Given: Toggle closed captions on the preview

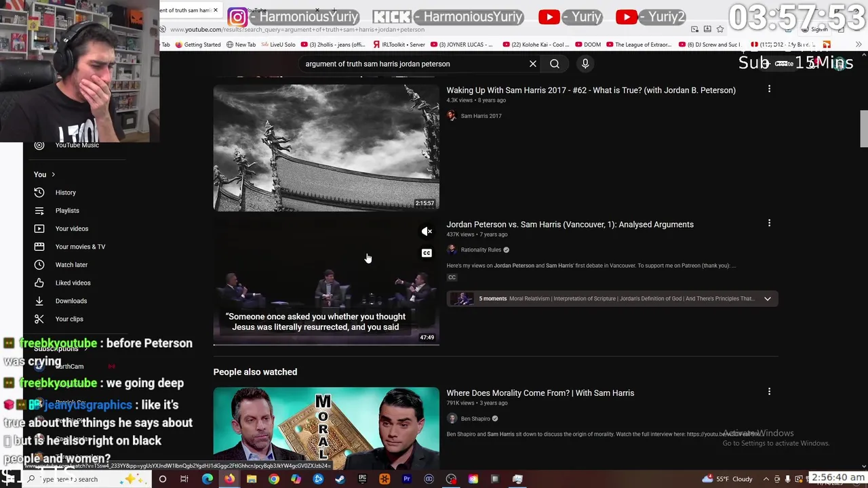Looking at the screenshot, I should point(427,253).
